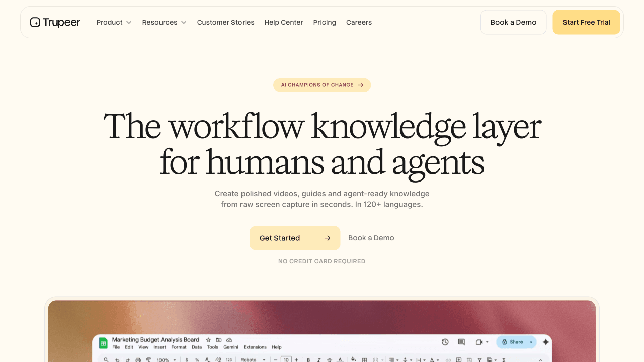644x362 pixels.
Task: Open version history clock icon
Action: point(445,342)
